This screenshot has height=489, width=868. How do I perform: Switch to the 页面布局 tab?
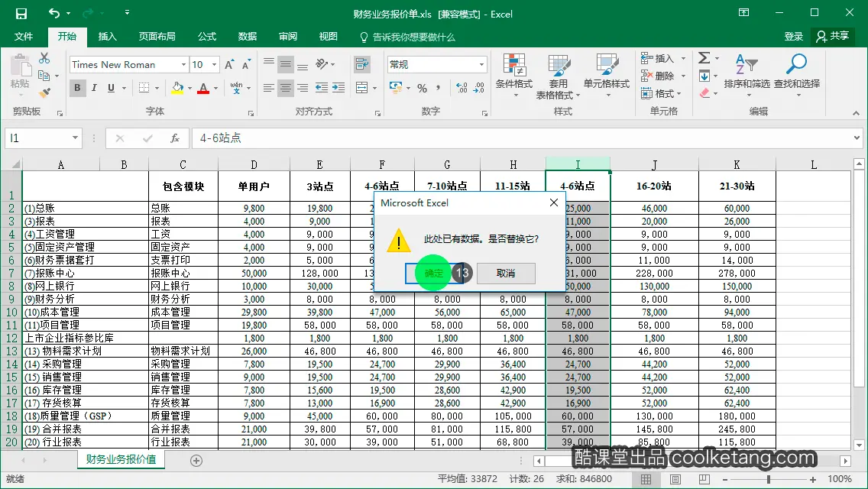point(157,37)
